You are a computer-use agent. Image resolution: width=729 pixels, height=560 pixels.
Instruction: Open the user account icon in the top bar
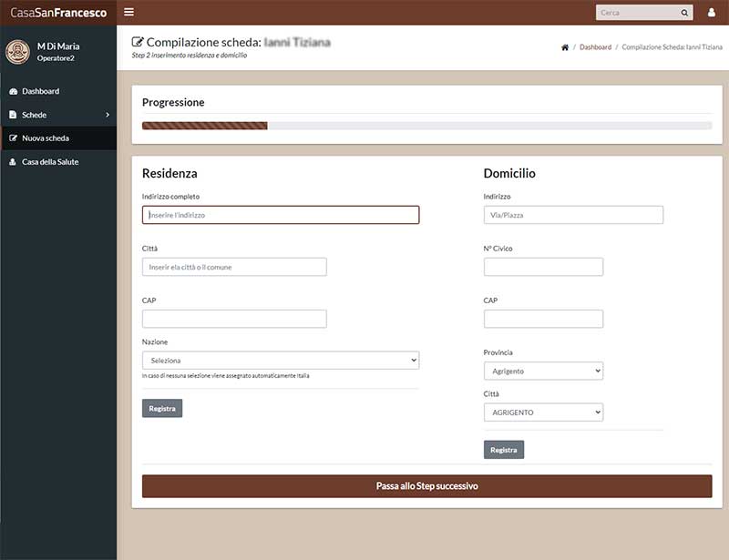(x=712, y=13)
